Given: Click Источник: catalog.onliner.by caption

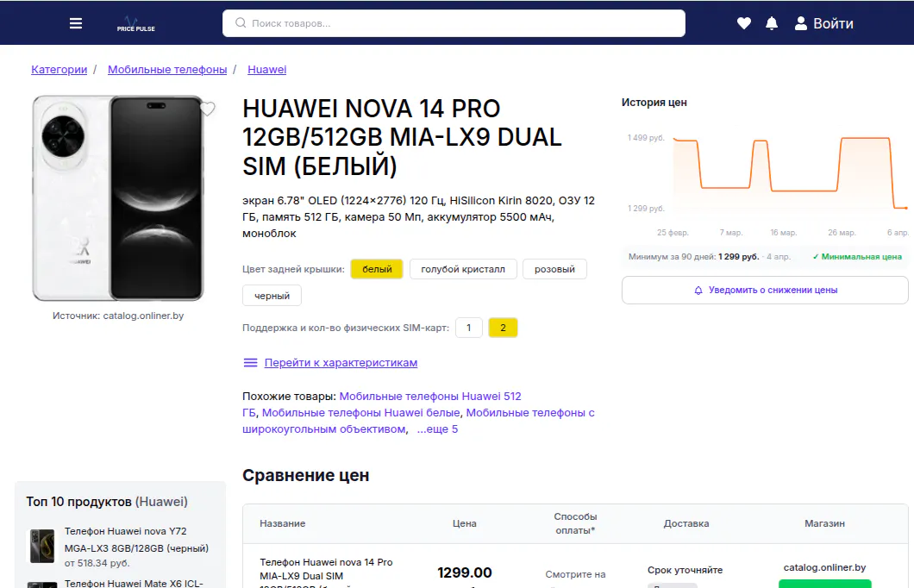Looking at the screenshot, I should [x=118, y=316].
